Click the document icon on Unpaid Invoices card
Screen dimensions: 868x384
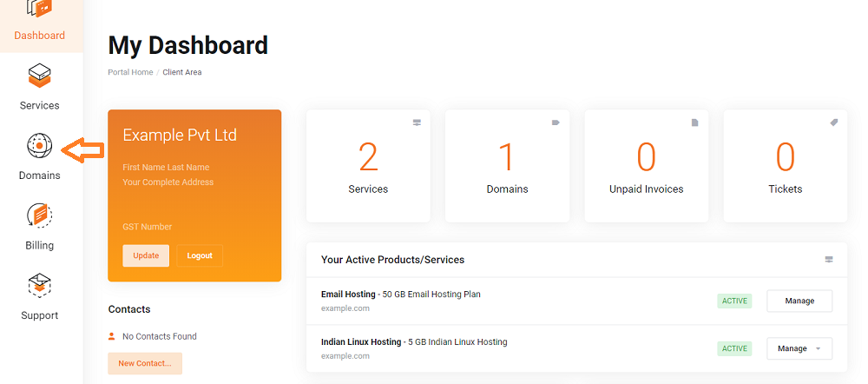tap(694, 123)
